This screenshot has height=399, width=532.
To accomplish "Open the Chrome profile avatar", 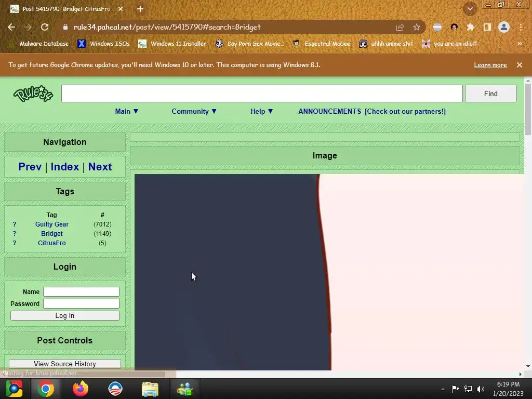I will coord(504,27).
